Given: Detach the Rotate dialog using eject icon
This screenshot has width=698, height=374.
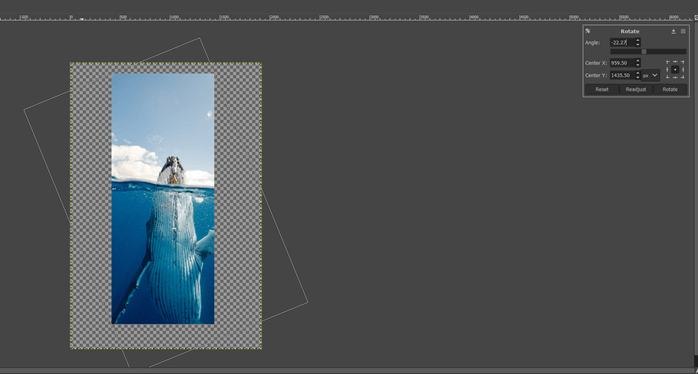Looking at the screenshot, I should click(x=674, y=31).
